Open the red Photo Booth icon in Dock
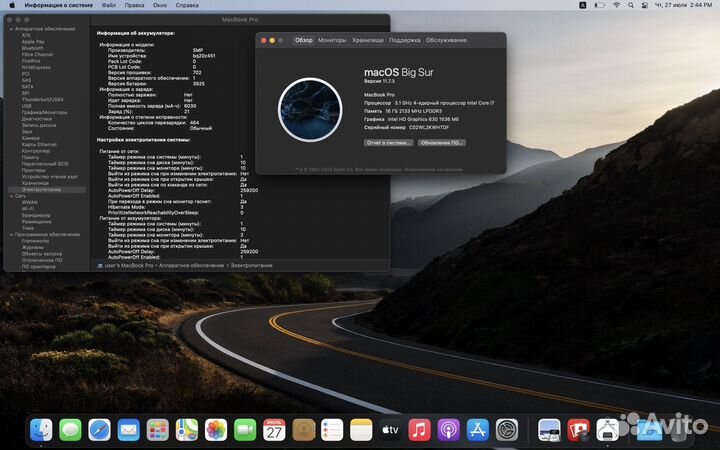Viewport: 720px width, 450px height. [578, 430]
